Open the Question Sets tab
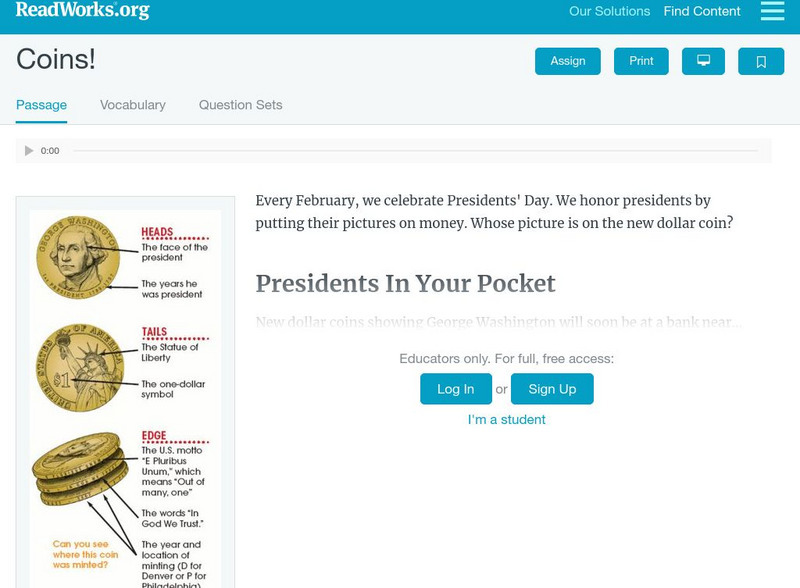The width and height of the screenshot is (800, 588). point(240,104)
